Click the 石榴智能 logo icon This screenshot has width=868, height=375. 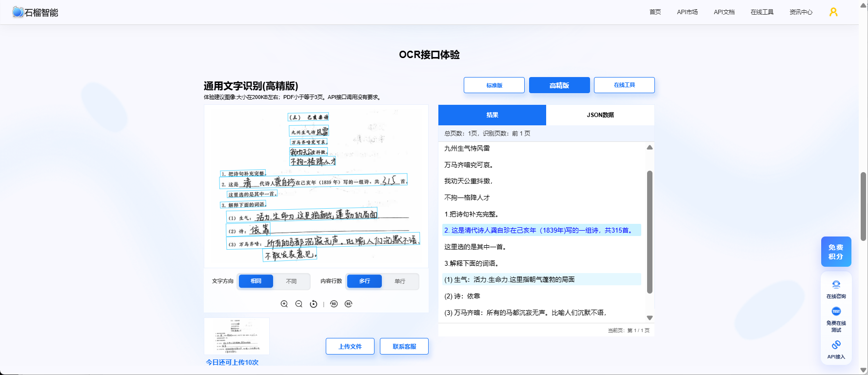coord(18,12)
